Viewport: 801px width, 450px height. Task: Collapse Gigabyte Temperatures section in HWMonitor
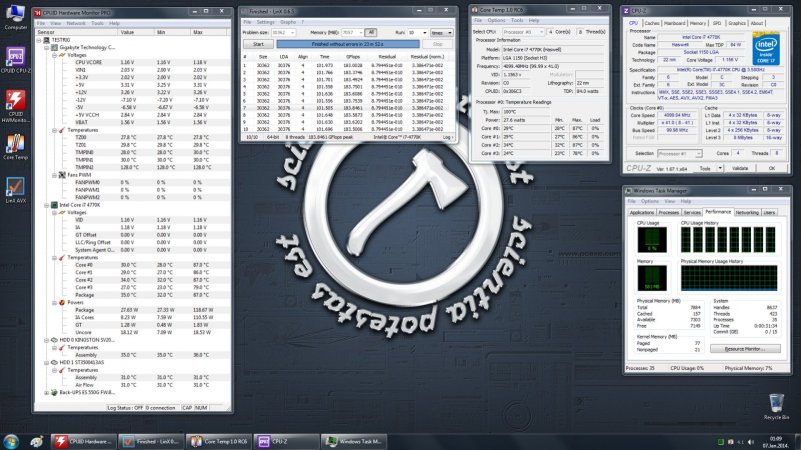point(54,130)
